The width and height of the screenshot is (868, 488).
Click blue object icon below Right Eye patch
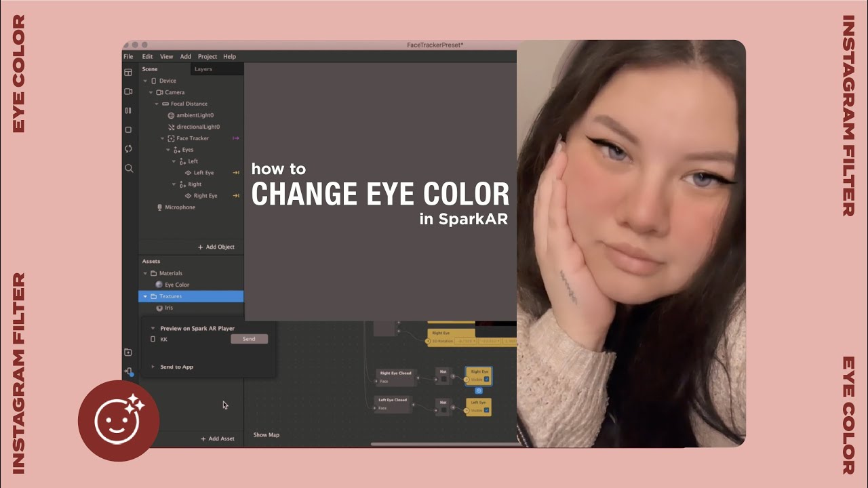(479, 390)
